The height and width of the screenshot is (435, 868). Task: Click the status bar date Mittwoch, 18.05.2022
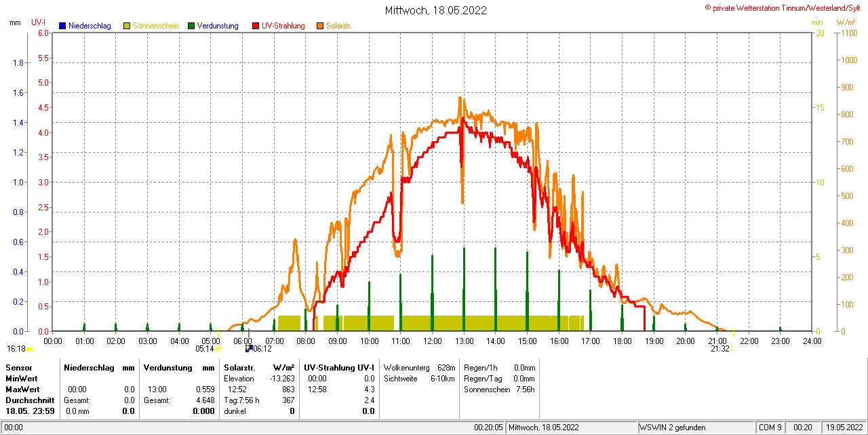(x=543, y=428)
